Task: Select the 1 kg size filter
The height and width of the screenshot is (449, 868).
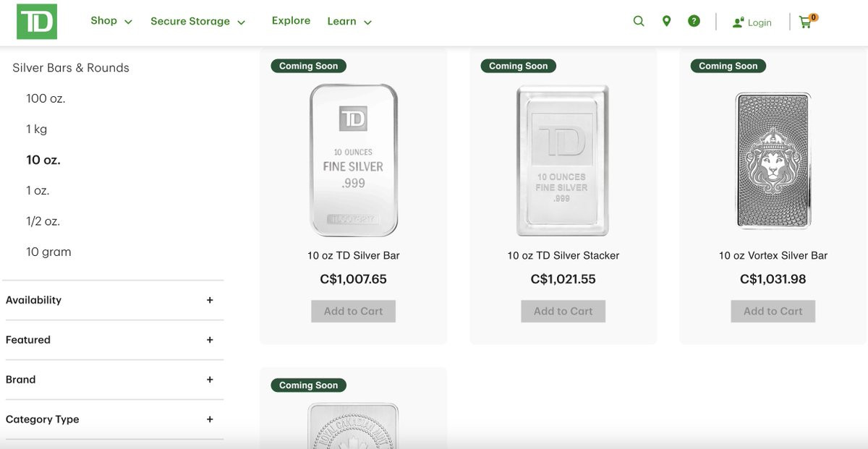Action: [x=36, y=129]
